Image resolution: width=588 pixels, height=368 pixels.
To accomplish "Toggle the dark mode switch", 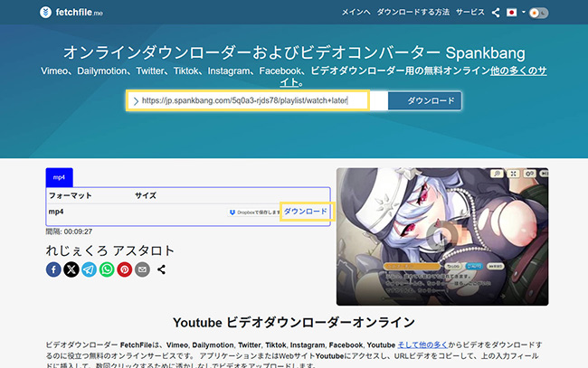I will 538,14.
